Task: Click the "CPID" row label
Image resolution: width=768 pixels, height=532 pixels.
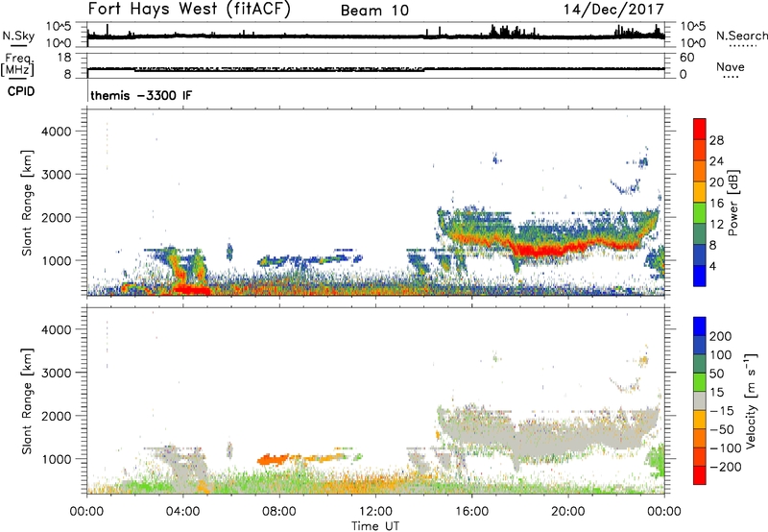Action: (x=21, y=91)
